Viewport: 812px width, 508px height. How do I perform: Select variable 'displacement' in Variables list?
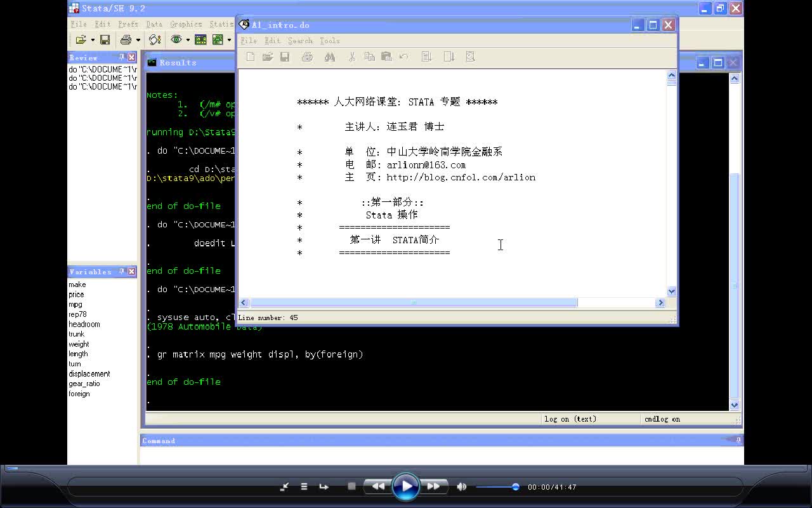pyautogui.click(x=89, y=373)
